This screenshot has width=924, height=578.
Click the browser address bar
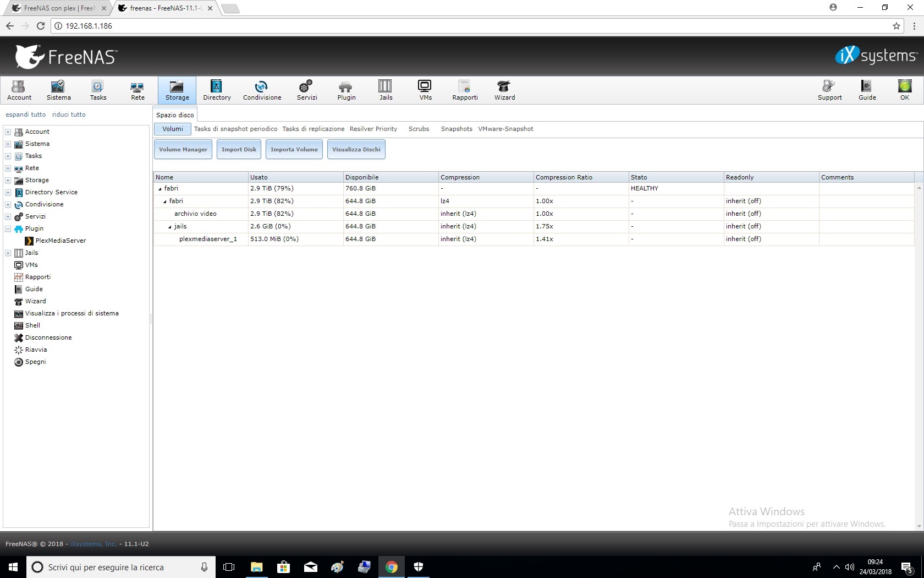[x=473, y=26]
